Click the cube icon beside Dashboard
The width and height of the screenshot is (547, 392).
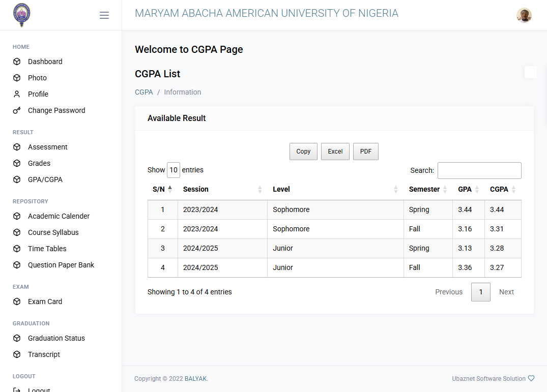tap(17, 62)
